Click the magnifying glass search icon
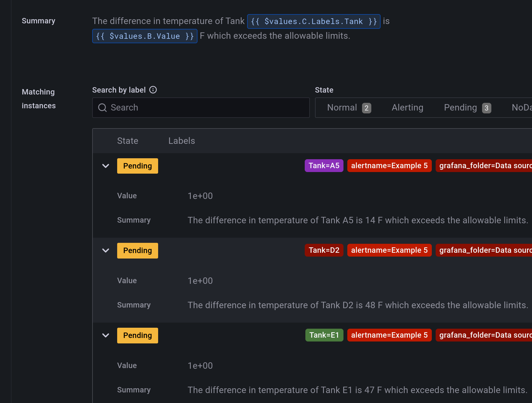This screenshot has width=532, height=403. (102, 108)
